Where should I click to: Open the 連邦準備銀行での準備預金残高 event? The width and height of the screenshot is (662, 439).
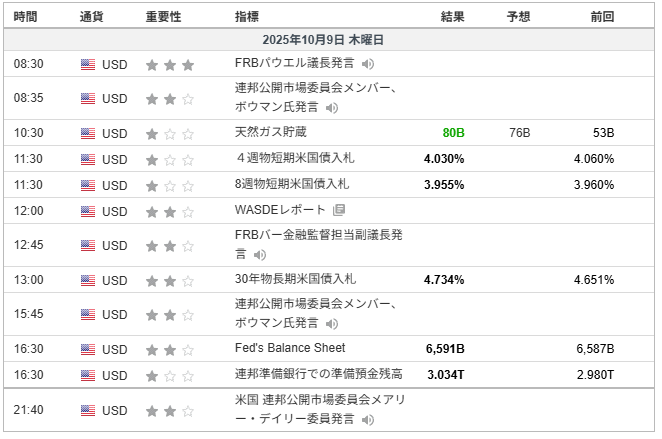point(318,374)
